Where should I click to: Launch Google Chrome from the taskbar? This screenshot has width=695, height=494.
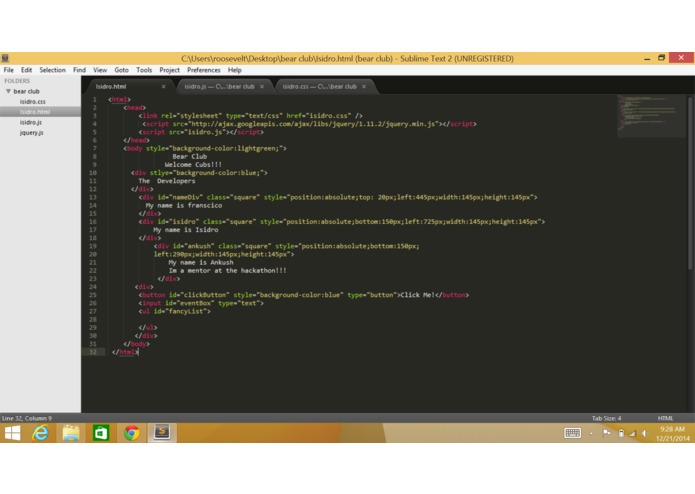point(131,433)
